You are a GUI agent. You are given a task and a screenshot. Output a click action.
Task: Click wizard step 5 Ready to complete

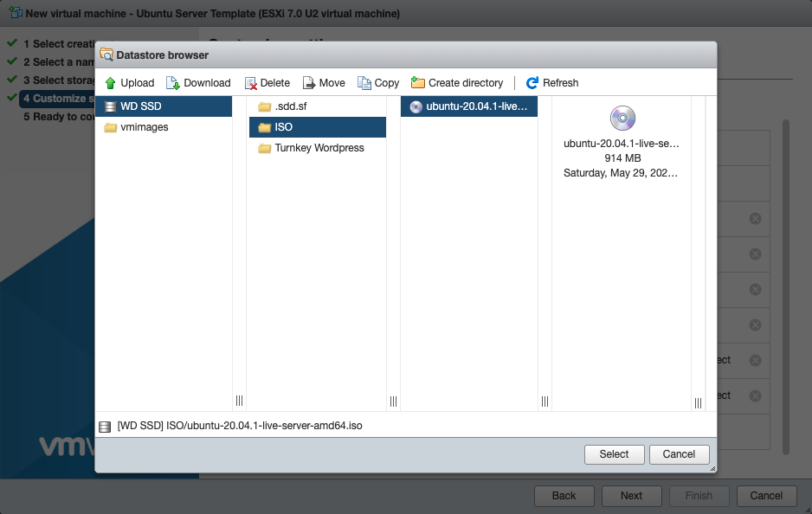(x=59, y=117)
